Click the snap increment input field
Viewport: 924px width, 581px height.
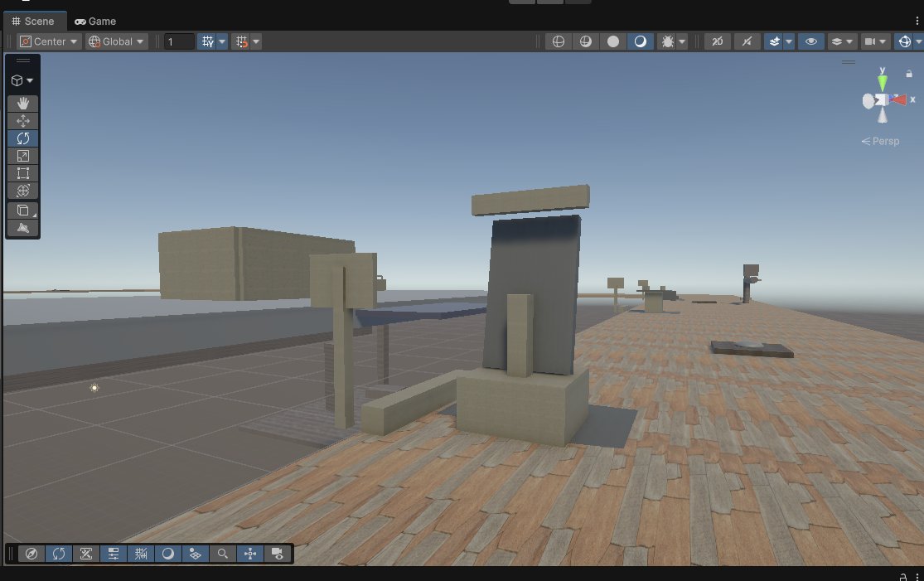[x=179, y=41]
